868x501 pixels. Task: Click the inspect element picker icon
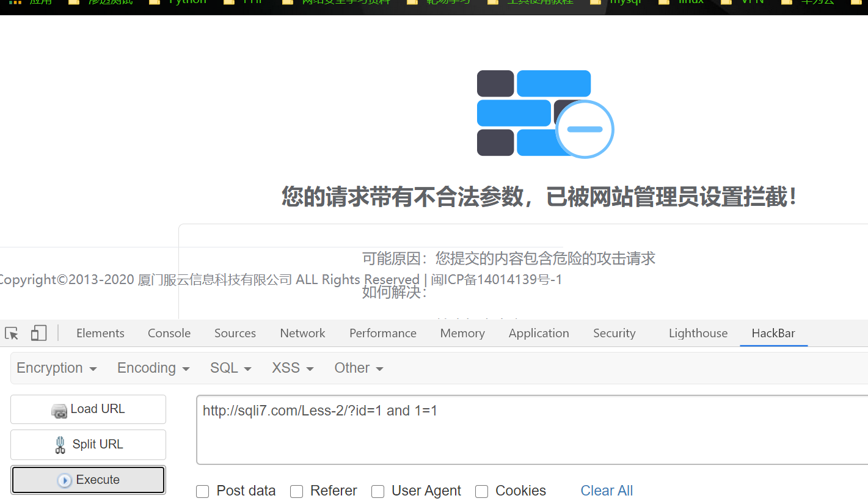[x=12, y=333]
